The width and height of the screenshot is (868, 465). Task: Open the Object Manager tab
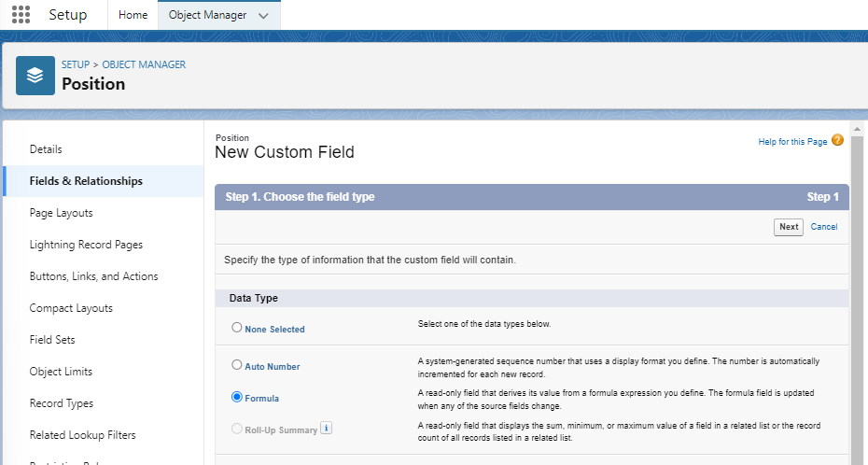tap(206, 15)
